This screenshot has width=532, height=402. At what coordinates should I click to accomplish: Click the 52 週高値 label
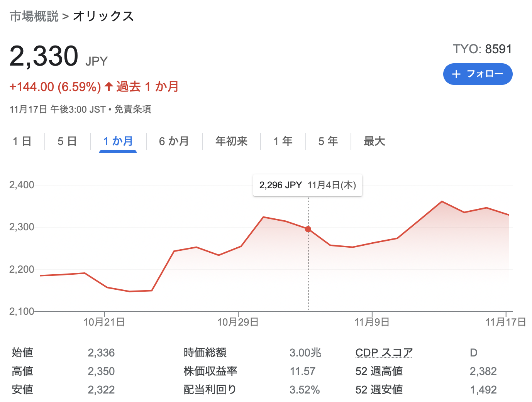point(379,371)
